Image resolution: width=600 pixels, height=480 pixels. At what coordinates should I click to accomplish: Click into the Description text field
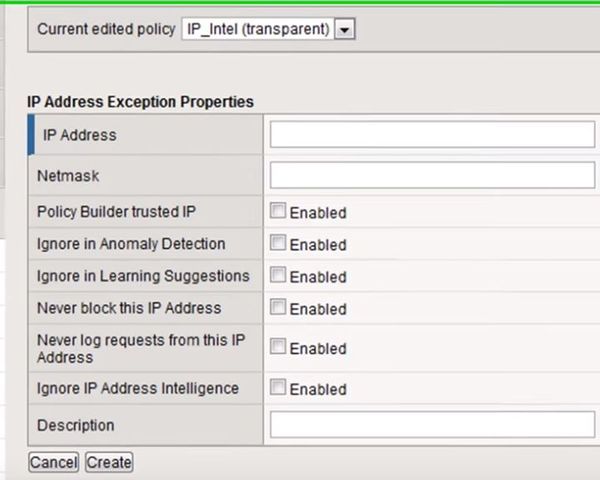pyautogui.click(x=432, y=425)
